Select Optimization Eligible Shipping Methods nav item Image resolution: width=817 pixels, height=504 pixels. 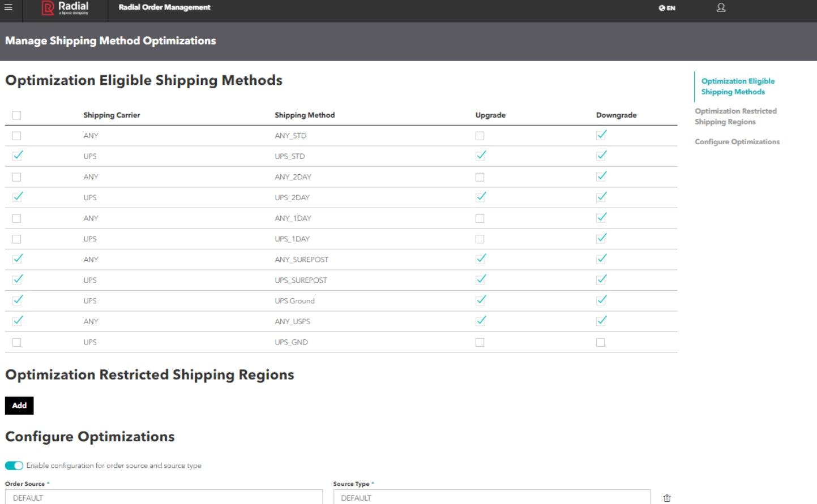(737, 85)
